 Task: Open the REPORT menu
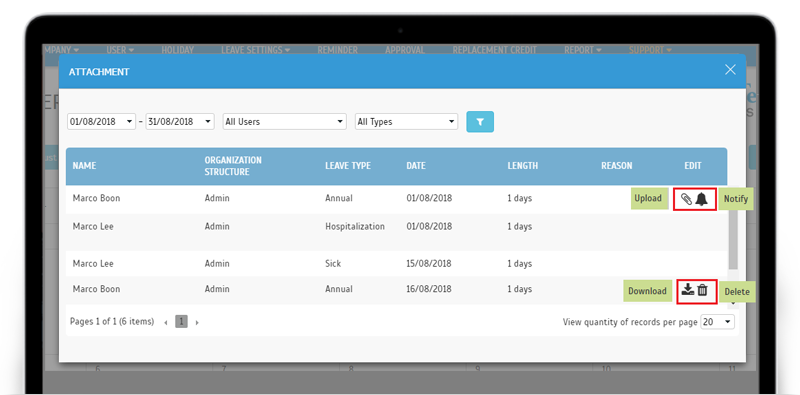click(583, 50)
